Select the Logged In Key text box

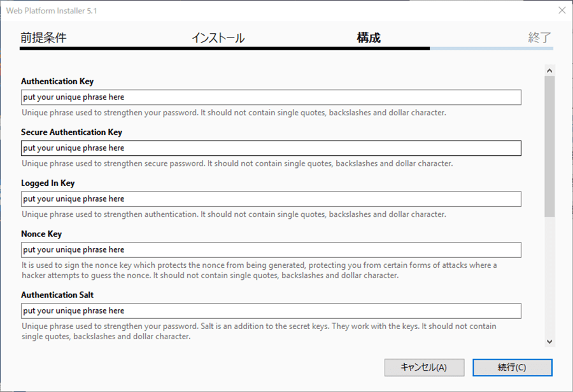pos(271,199)
